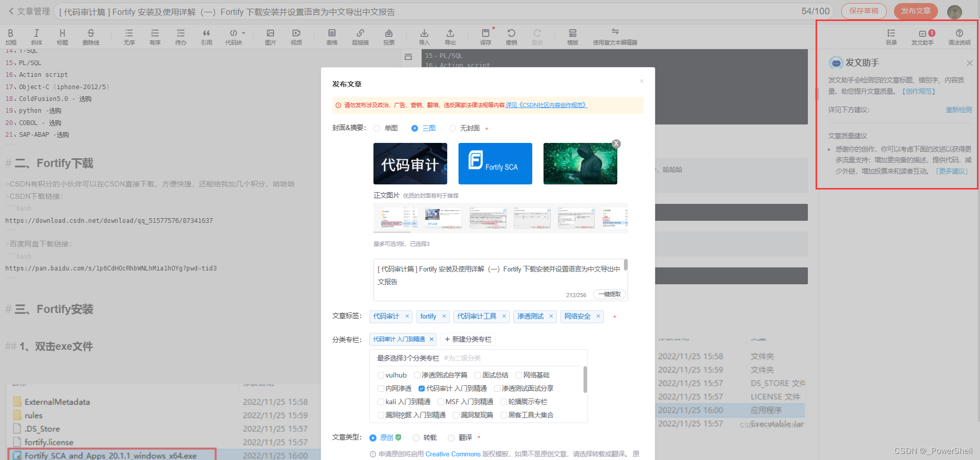Remove the hacker cover image
This screenshot has width=980, height=460.
(616, 144)
